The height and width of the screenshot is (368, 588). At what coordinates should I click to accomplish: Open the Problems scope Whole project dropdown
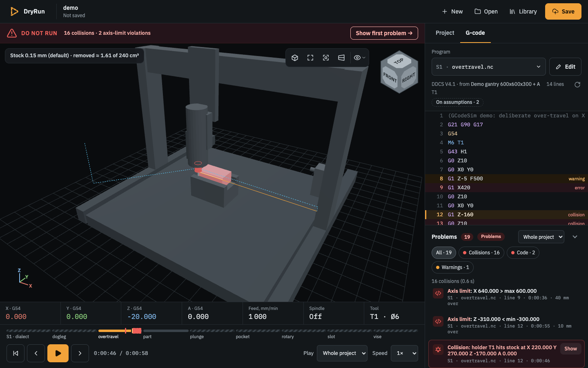tap(541, 237)
